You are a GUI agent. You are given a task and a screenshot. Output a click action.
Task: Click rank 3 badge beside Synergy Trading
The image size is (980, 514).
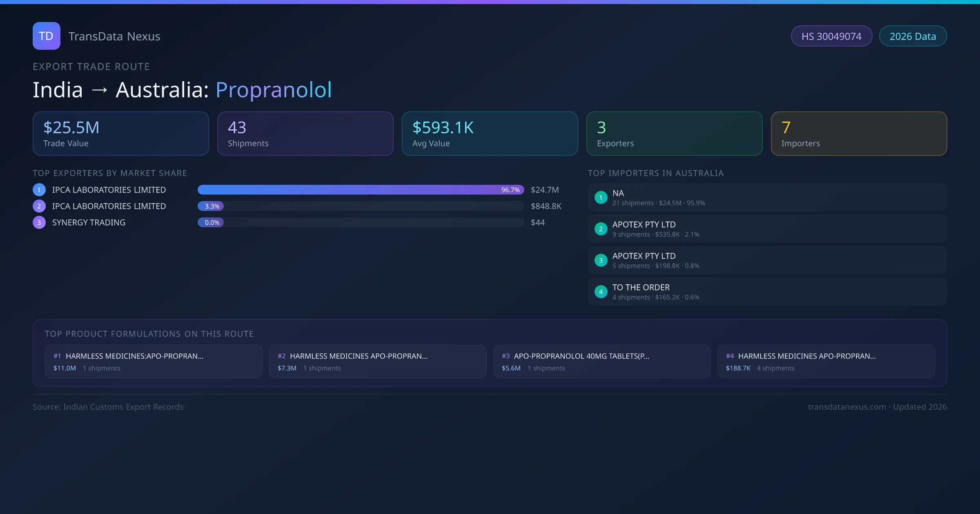point(39,222)
